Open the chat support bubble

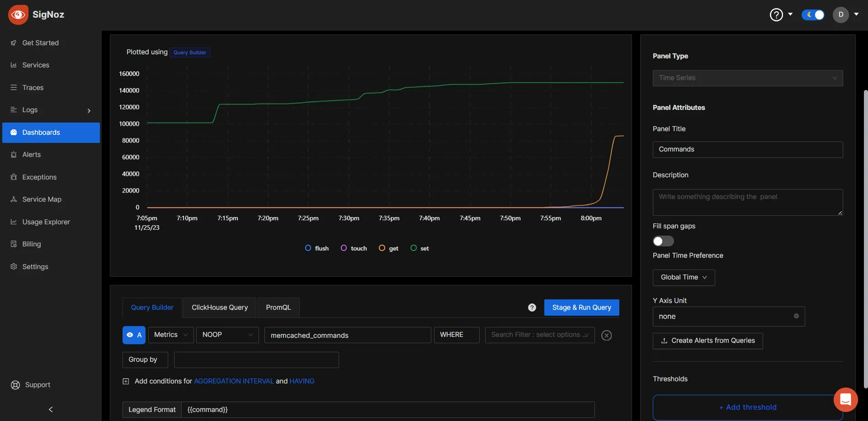(x=846, y=400)
